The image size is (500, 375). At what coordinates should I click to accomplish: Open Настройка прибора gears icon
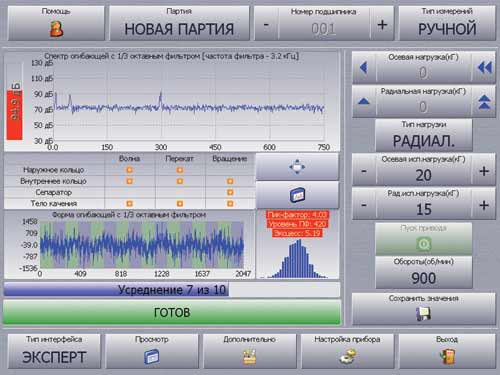(348, 357)
